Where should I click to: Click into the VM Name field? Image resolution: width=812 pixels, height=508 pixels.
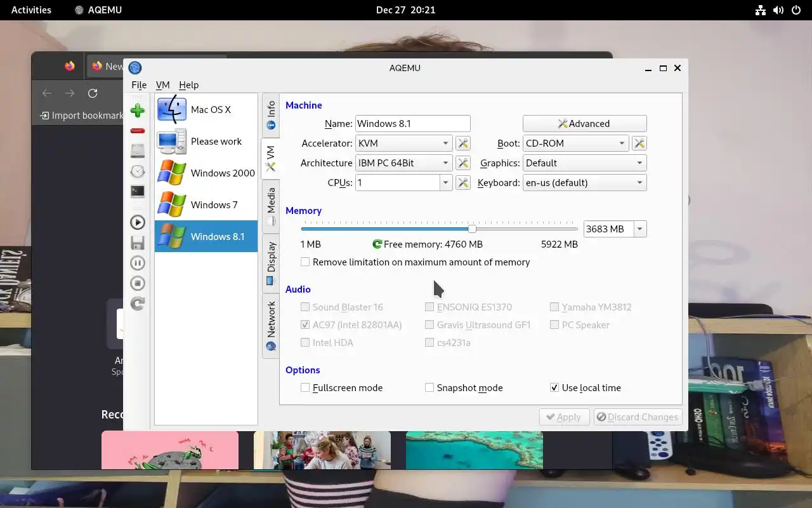413,124
